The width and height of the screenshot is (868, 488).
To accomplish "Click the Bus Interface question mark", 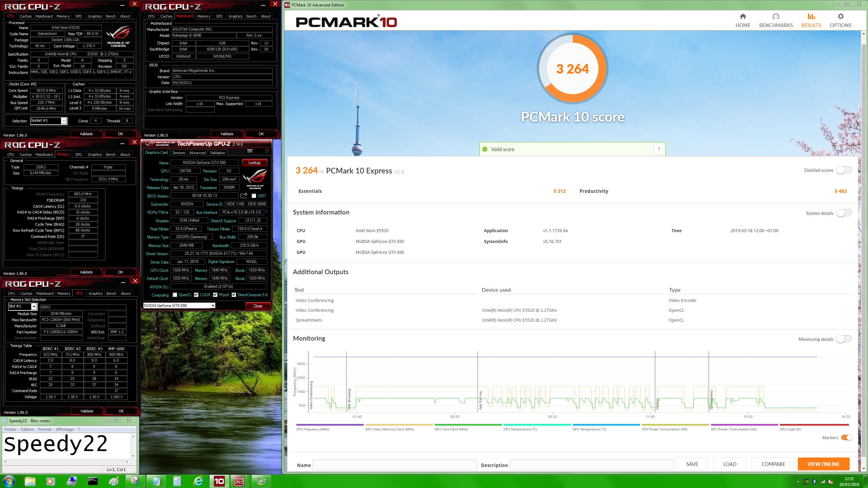I will point(266,212).
